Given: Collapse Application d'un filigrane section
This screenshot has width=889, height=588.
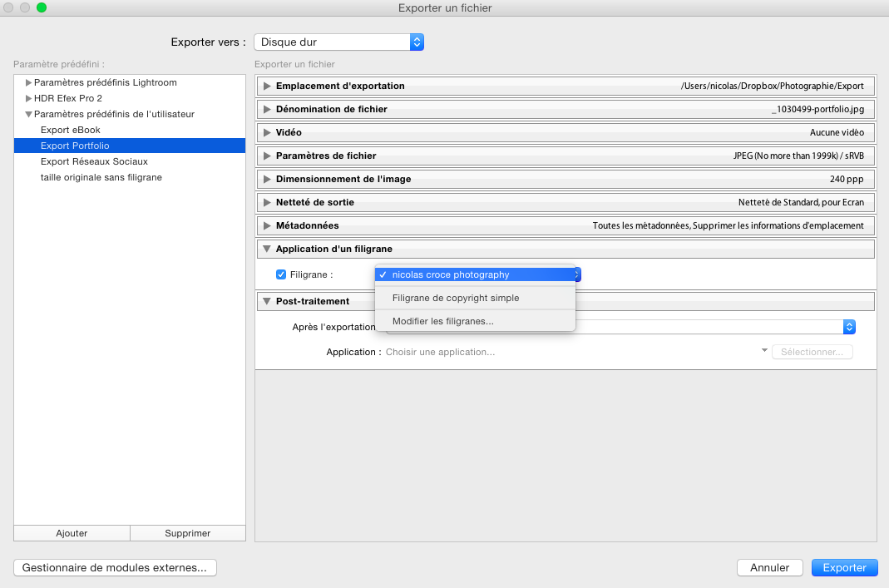Looking at the screenshot, I should 267,249.
